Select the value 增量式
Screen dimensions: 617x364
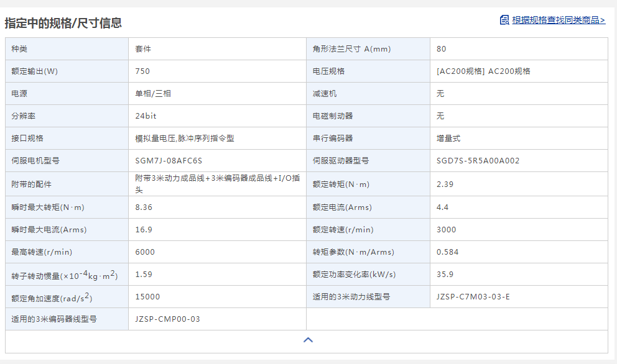coord(448,139)
